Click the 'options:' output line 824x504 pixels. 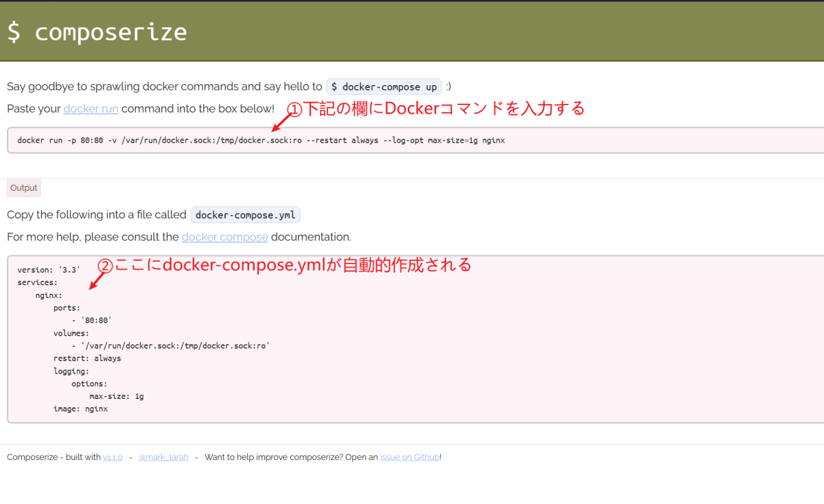tap(89, 384)
